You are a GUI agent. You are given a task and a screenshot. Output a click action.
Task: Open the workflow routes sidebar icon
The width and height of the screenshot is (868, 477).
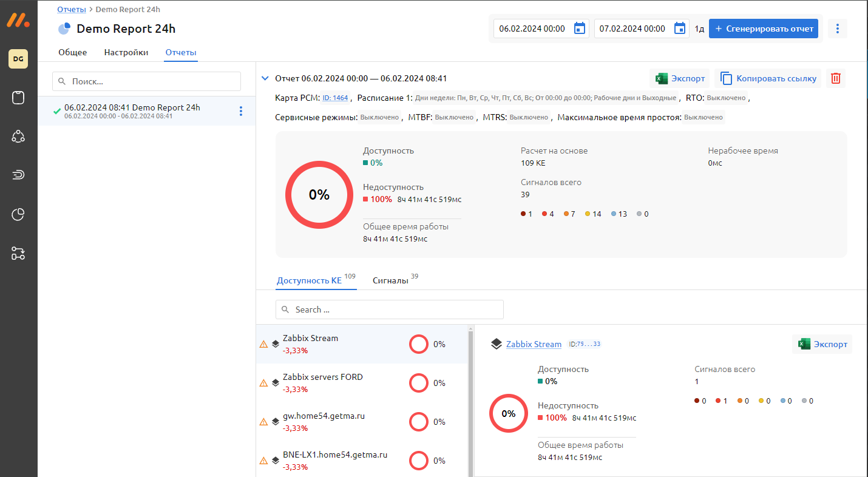(x=18, y=253)
